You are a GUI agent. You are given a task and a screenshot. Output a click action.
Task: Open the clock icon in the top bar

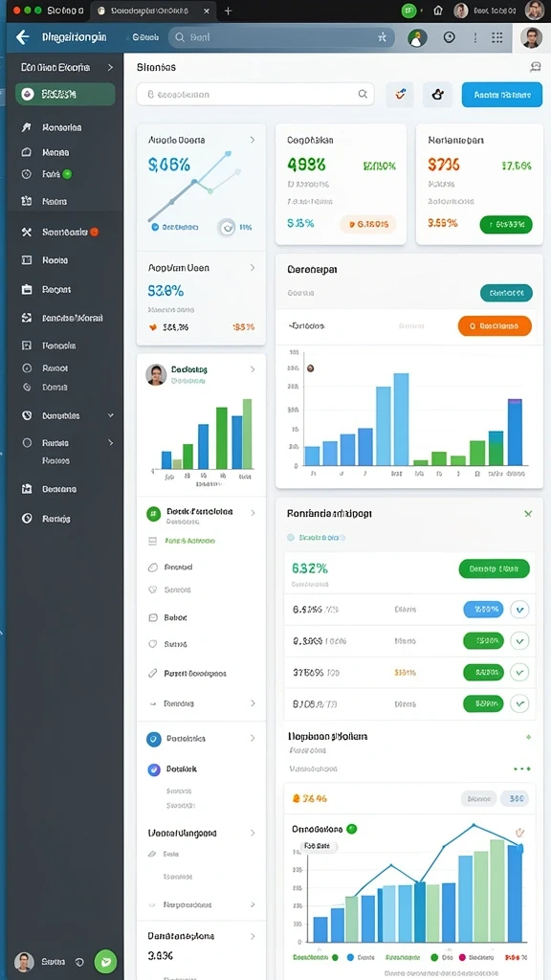point(450,37)
